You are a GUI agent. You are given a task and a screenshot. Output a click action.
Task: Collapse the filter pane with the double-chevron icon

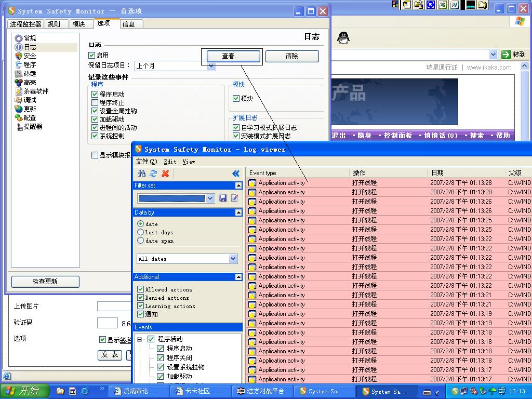pos(236,174)
